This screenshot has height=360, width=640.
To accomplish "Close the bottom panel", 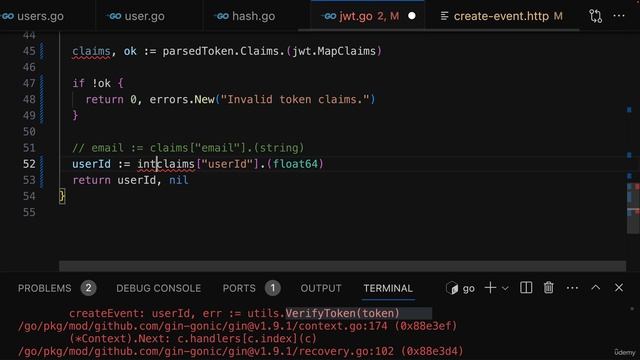I will 619,288.
